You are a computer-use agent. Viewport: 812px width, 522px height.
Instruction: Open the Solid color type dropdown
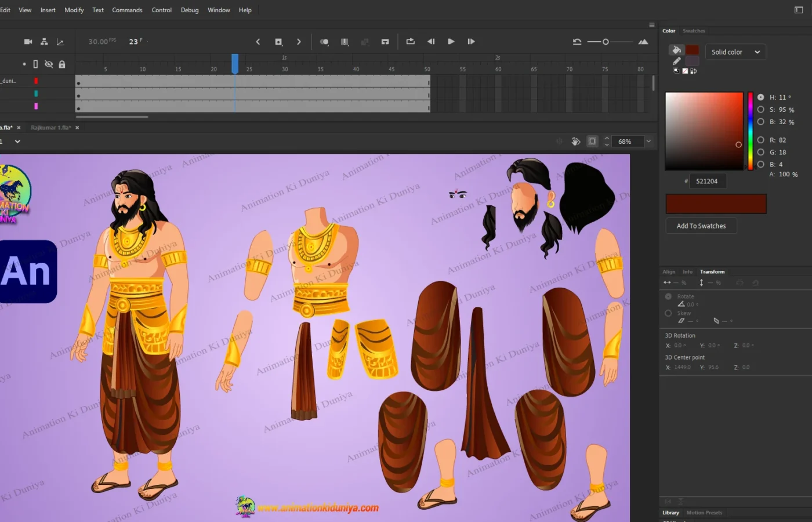click(735, 52)
